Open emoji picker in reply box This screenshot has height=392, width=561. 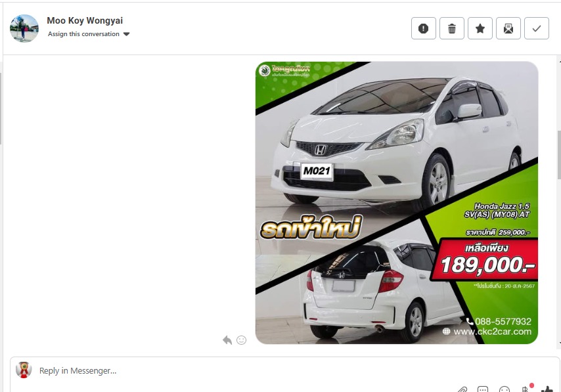coord(504,389)
